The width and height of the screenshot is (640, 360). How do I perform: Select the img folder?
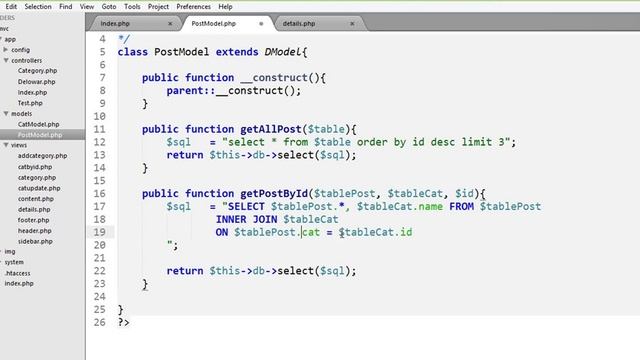point(10,251)
